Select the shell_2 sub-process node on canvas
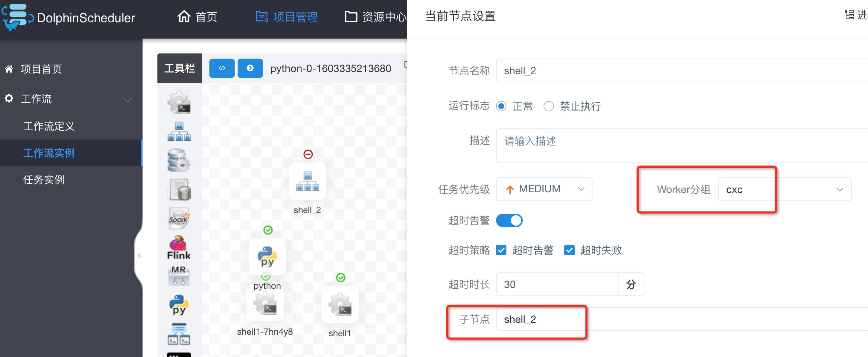 click(307, 181)
